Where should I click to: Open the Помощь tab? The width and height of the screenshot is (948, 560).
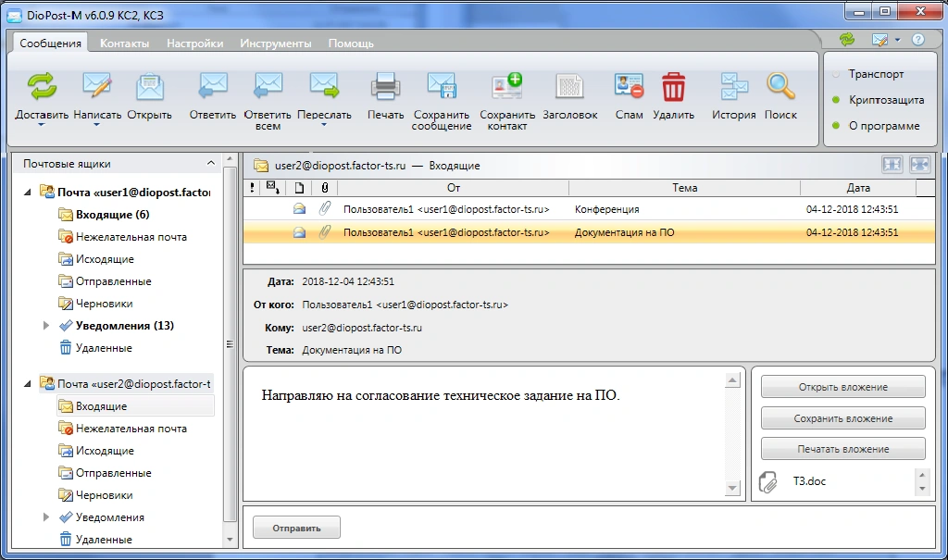tap(351, 44)
